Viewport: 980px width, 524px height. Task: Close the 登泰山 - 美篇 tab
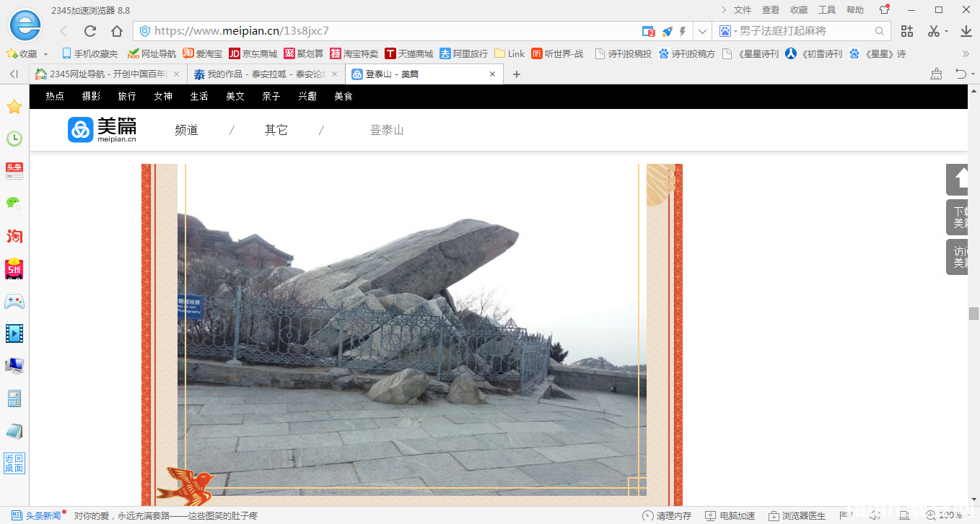(x=493, y=74)
